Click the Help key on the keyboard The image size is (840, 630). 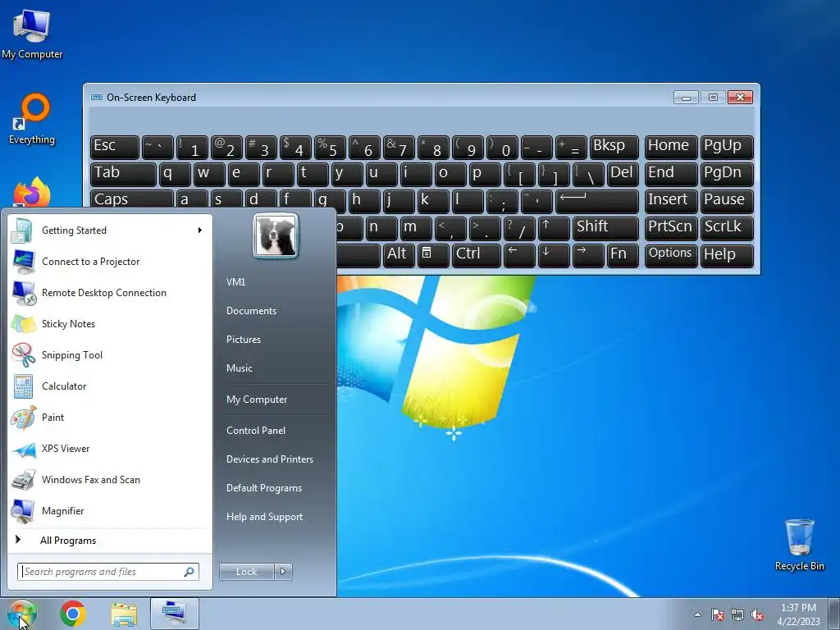coord(727,256)
